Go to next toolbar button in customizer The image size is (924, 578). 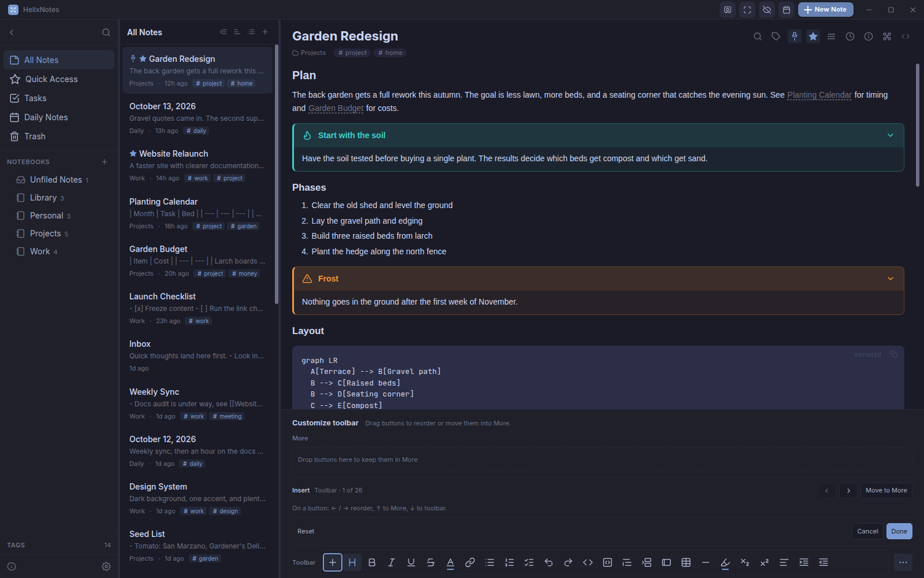pyautogui.click(x=848, y=491)
